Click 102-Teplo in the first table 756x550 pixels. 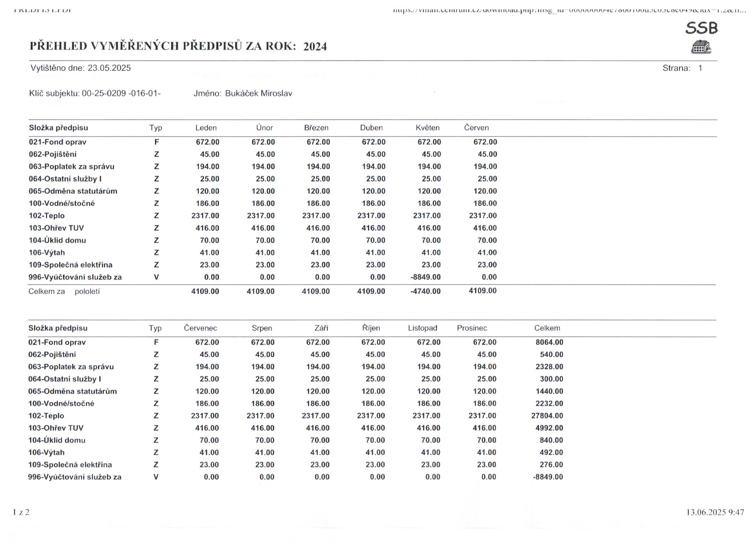coord(47,216)
